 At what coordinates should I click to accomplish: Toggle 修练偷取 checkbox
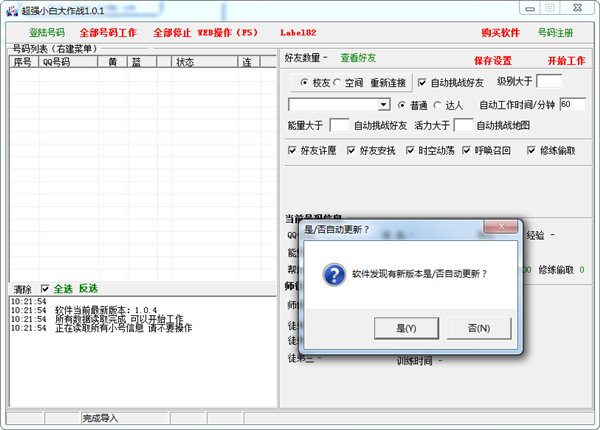click(531, 150)
